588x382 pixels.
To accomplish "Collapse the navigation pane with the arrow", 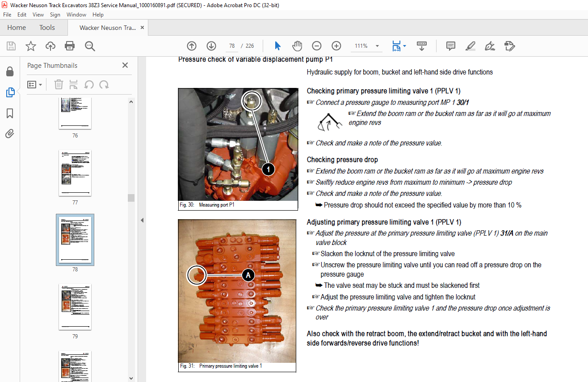I will coord(142,220).
